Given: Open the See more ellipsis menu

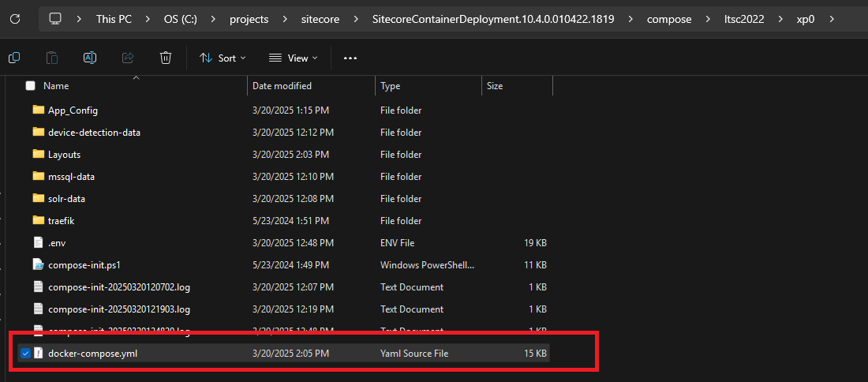Looking at the screenshot, I should point(350,58).
